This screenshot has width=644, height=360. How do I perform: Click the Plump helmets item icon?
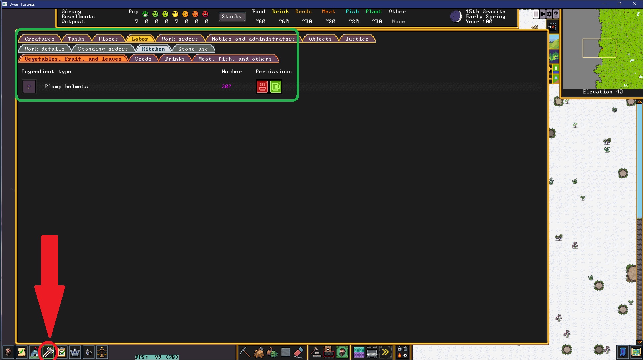29,86
